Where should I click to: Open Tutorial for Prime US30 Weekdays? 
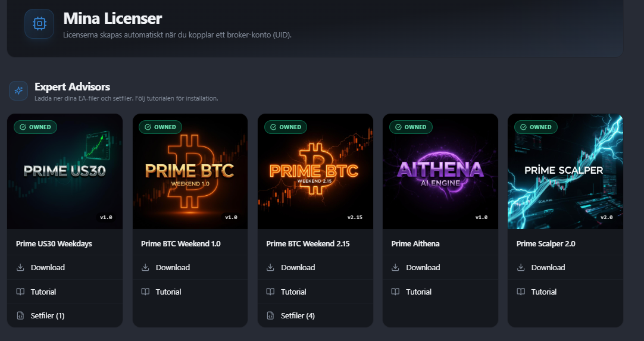pos(65,292)
